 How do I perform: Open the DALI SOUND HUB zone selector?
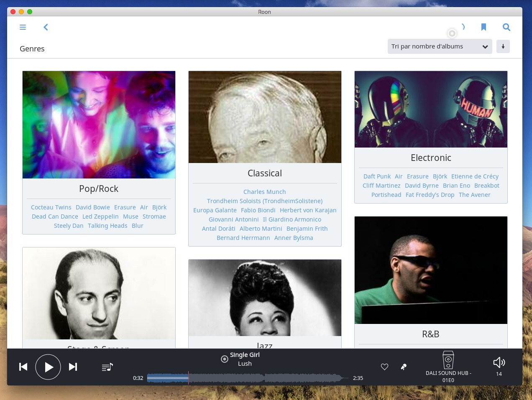[448, 367]
